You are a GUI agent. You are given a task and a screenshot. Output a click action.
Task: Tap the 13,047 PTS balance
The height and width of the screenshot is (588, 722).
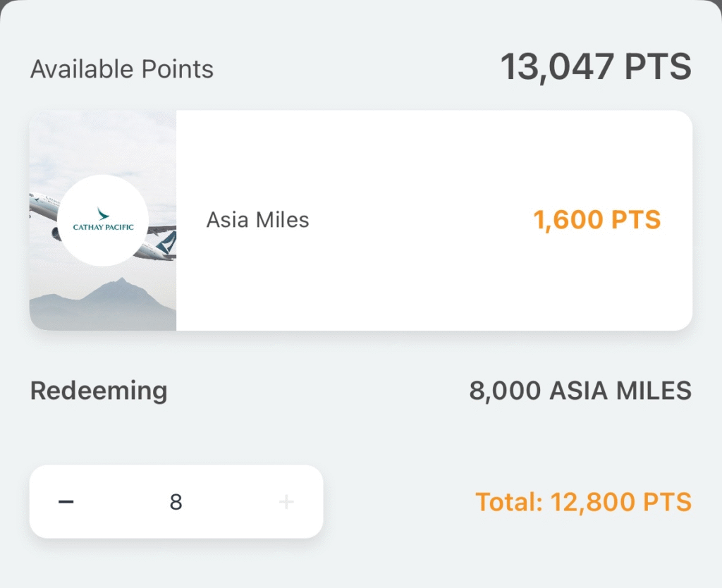click(x=596, y=68)
